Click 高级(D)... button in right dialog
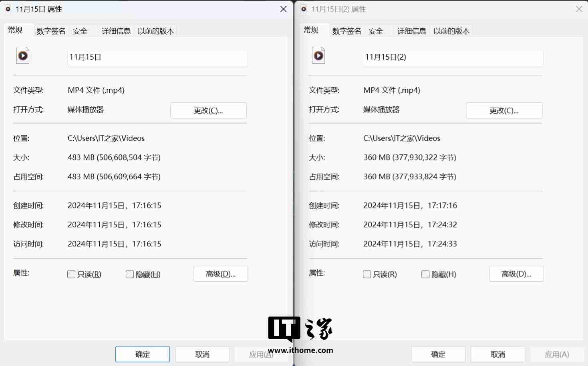This screenshot has height=366, width=588. click(516, 274)
